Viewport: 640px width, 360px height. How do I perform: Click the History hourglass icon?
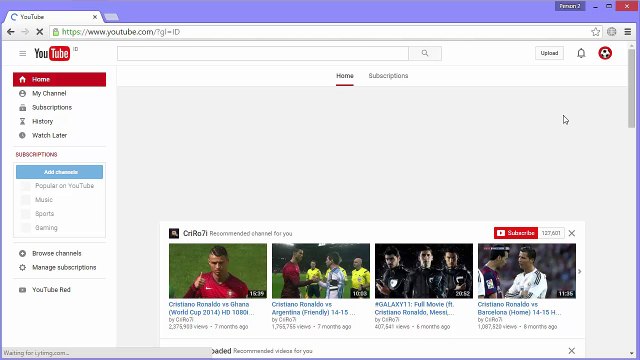click(22, 122)
